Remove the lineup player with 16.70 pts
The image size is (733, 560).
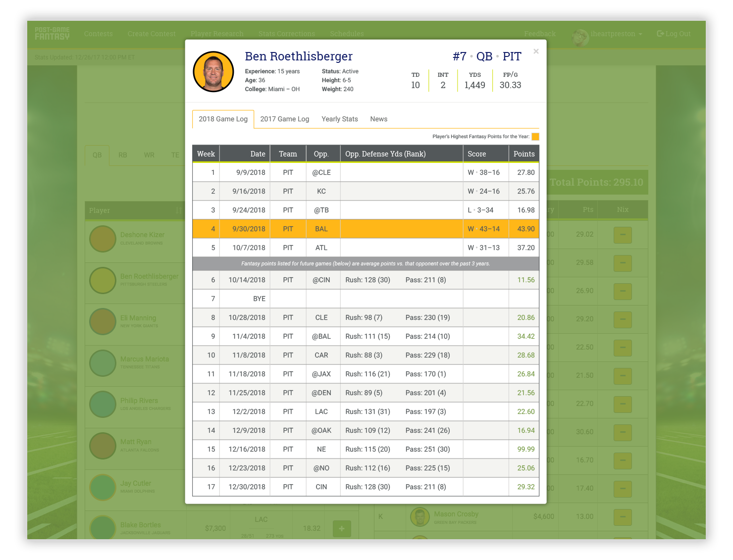(x=623, y=460)
